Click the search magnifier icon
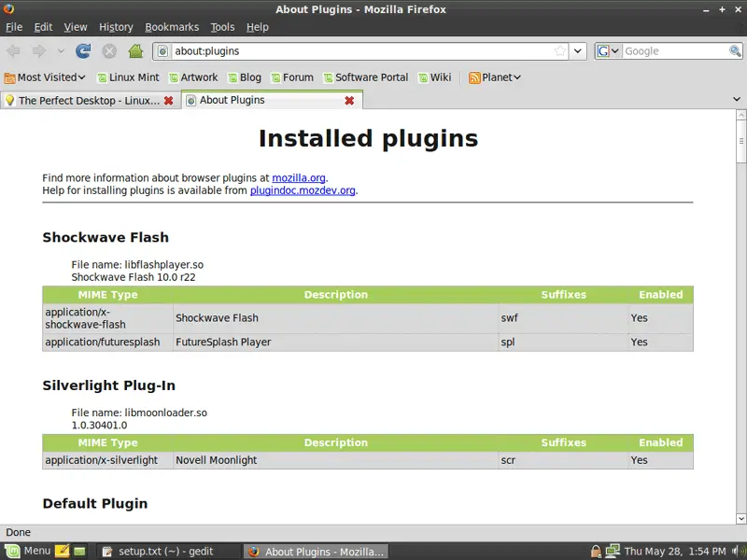 [x=735, y=51]
